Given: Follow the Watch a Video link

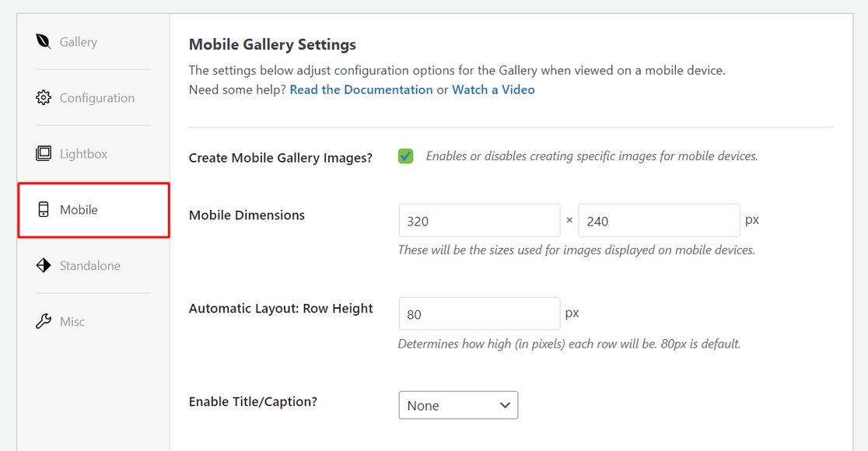Looking at the screenshot, I should click(x=493, y=89).
